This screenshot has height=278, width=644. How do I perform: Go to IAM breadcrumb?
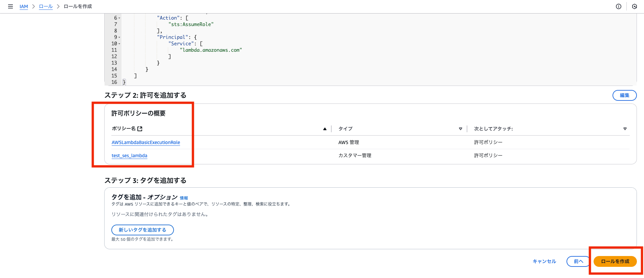(x=24, y=6)
